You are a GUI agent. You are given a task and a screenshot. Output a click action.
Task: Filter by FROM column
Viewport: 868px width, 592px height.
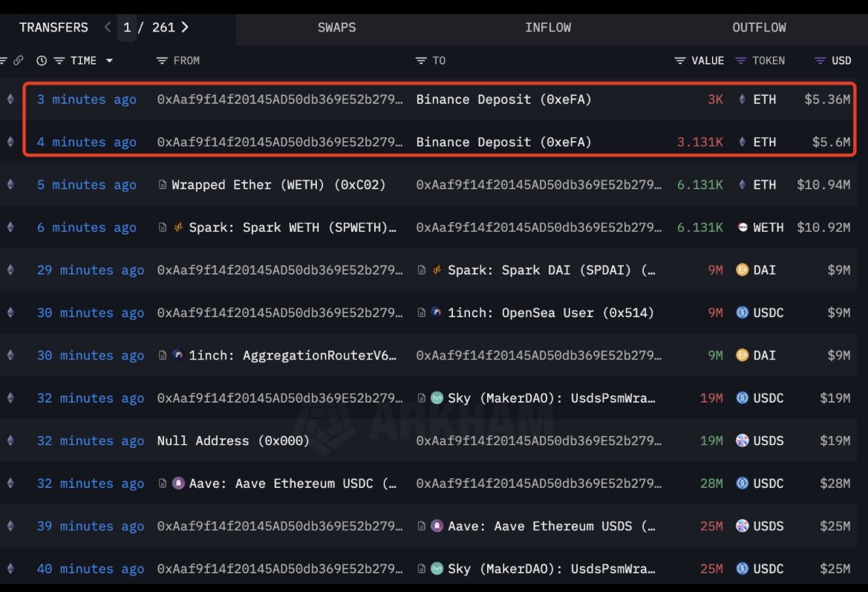point(162,61)
